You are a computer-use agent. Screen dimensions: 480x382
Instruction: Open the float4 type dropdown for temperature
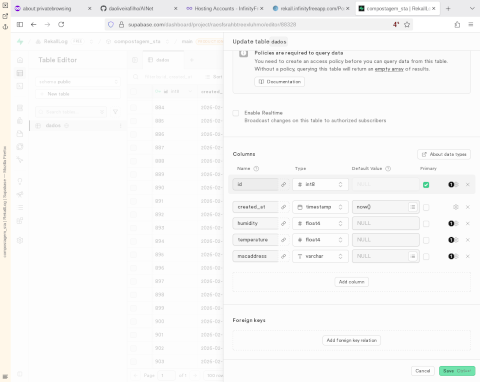tap(320, 240)
